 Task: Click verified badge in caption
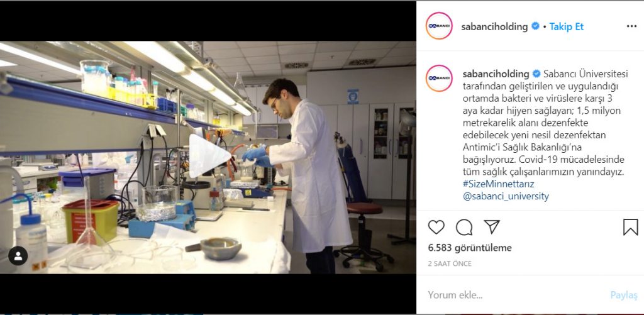pyautogui.click(x=536, y=74)
